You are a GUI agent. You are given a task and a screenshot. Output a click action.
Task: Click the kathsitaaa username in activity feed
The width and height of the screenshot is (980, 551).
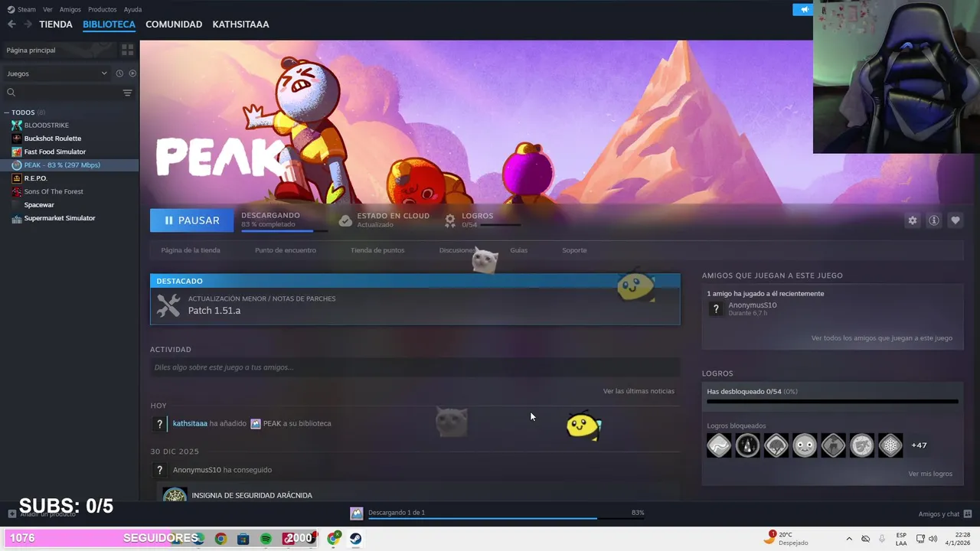190,423
